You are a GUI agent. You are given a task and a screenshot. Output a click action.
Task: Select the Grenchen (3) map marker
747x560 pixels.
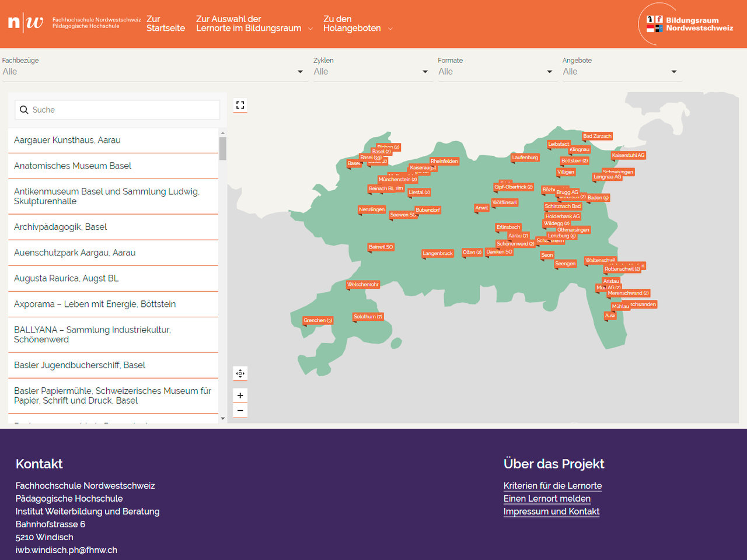(317, 320)
